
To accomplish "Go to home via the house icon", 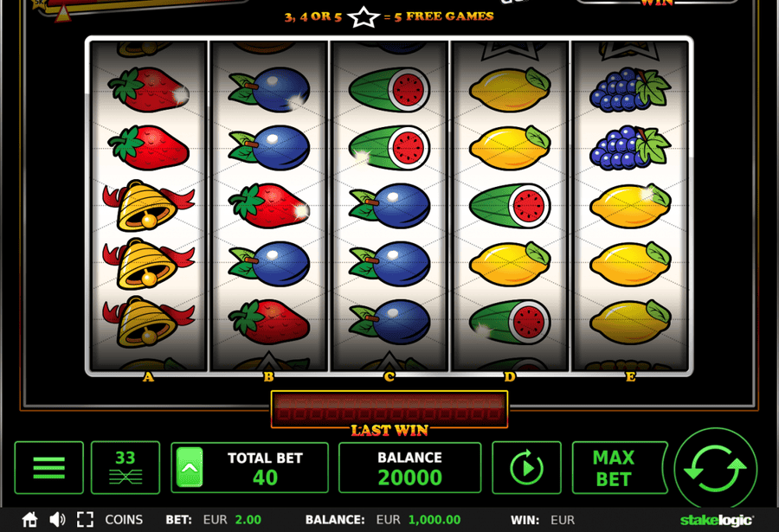I will 29,520.
